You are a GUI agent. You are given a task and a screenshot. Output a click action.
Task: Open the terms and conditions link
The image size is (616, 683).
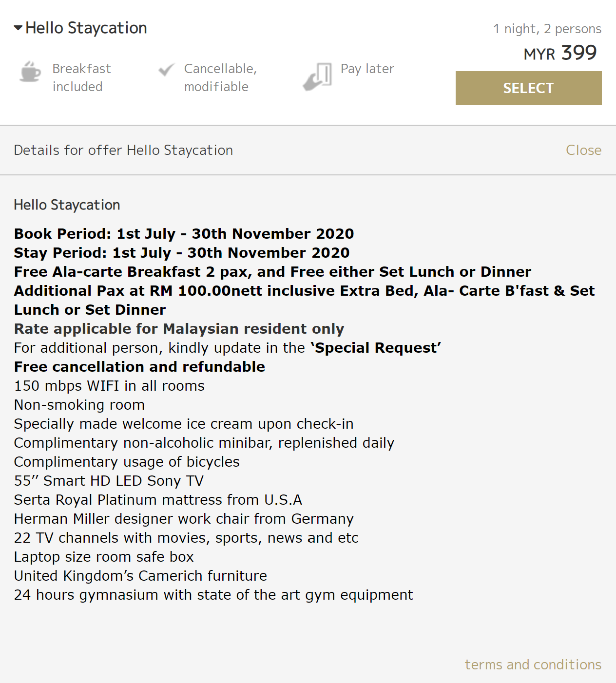pyautogui.click(x=533, y=664)
